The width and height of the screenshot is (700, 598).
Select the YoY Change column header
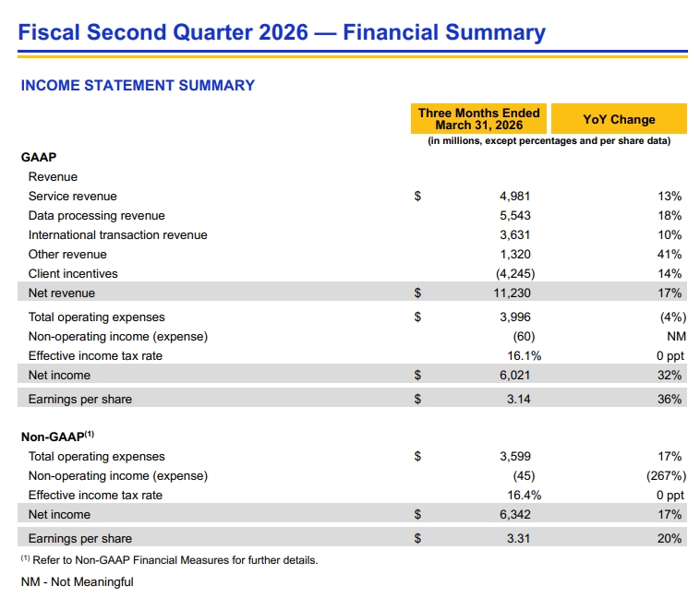619,119
